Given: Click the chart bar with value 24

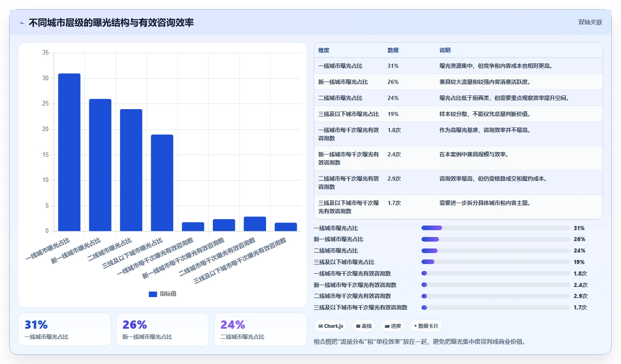Looking at the screenshot, I should coord(131,170).
